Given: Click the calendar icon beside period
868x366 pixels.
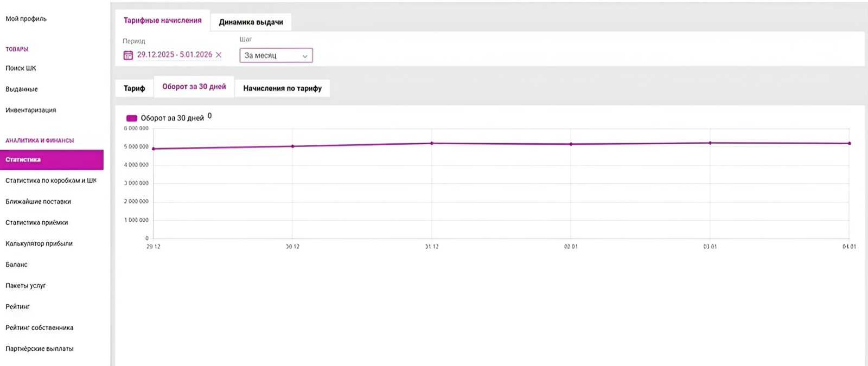Looking at the screenshot, I should [128, 55].
